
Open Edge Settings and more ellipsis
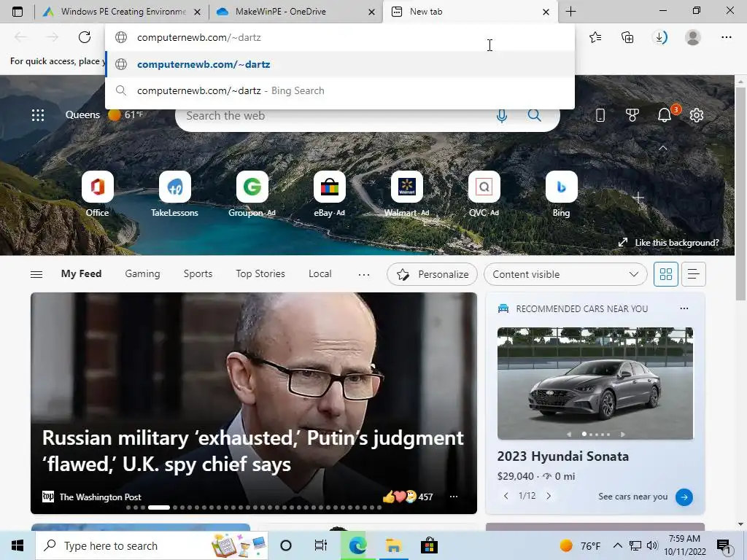tap(726, 37)
